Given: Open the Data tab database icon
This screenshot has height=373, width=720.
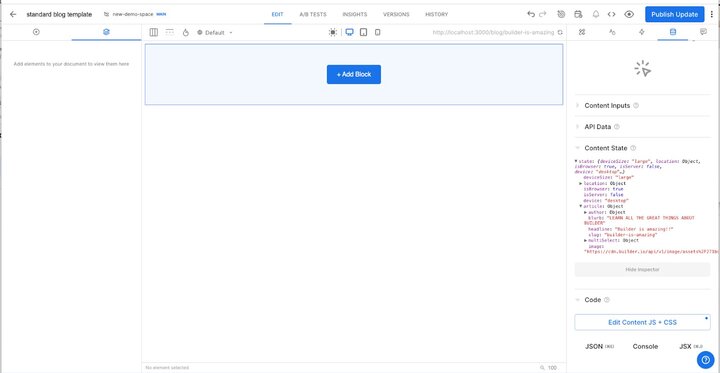Looking at the screenshot, I should pyautogui.click(x=673, y=32).
